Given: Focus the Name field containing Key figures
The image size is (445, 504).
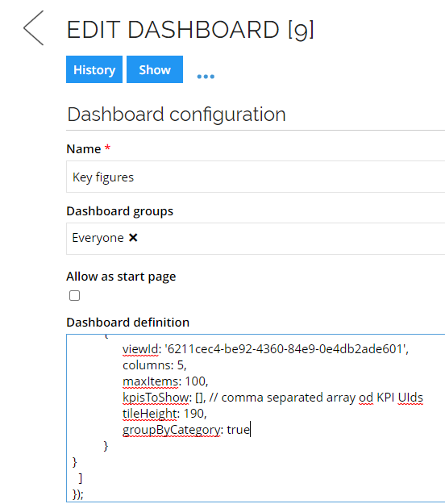Looking at the screenshot, I should [256, 177].
